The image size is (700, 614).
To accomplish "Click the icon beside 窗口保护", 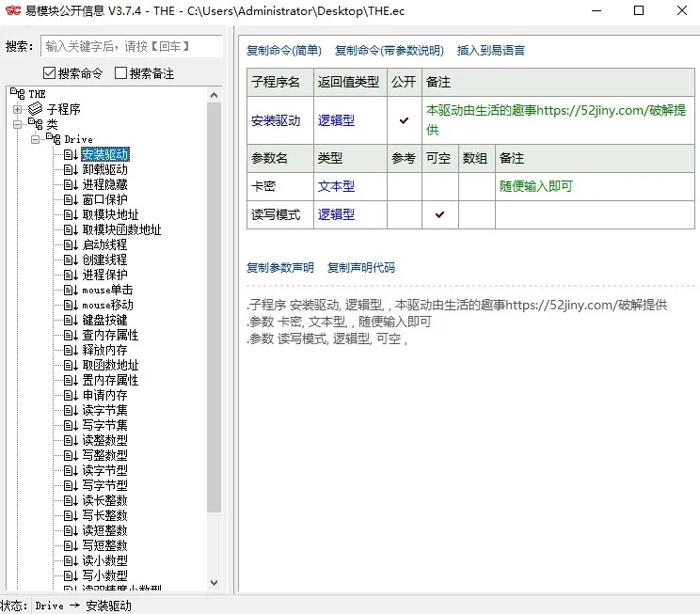I will 71,199.
